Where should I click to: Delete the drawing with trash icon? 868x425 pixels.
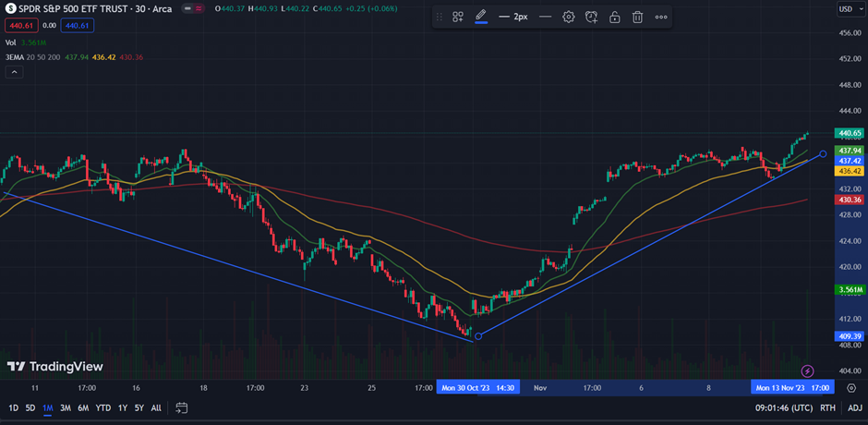[x=638, y=17]
